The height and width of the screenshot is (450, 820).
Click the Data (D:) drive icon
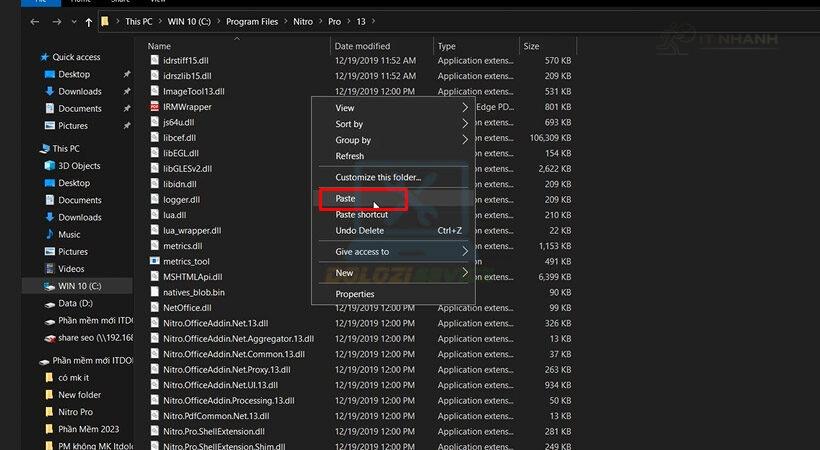click(49, 303)
